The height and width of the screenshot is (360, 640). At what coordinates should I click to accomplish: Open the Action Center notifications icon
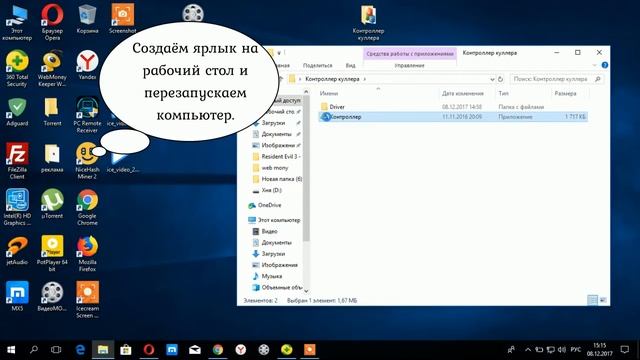coord(624,350)
